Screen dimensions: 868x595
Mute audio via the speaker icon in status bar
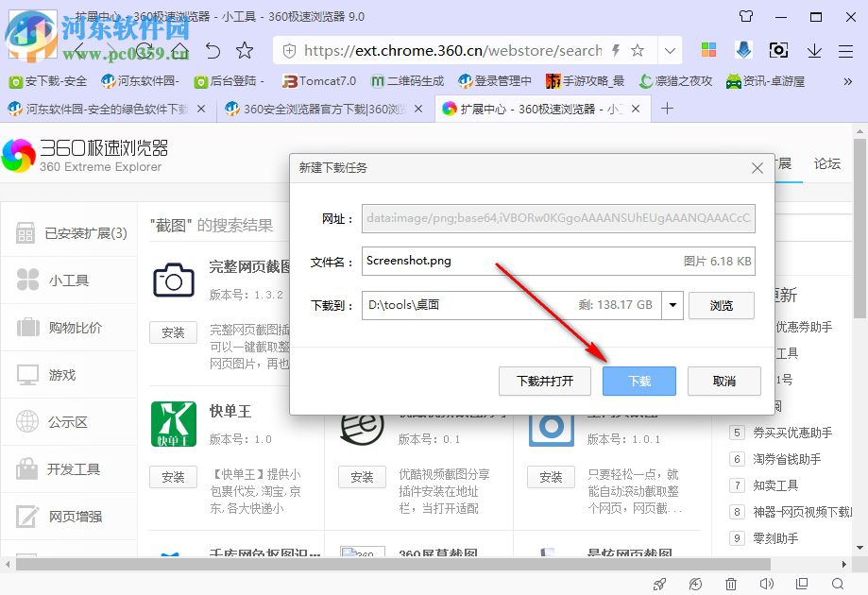click(766, 586)
